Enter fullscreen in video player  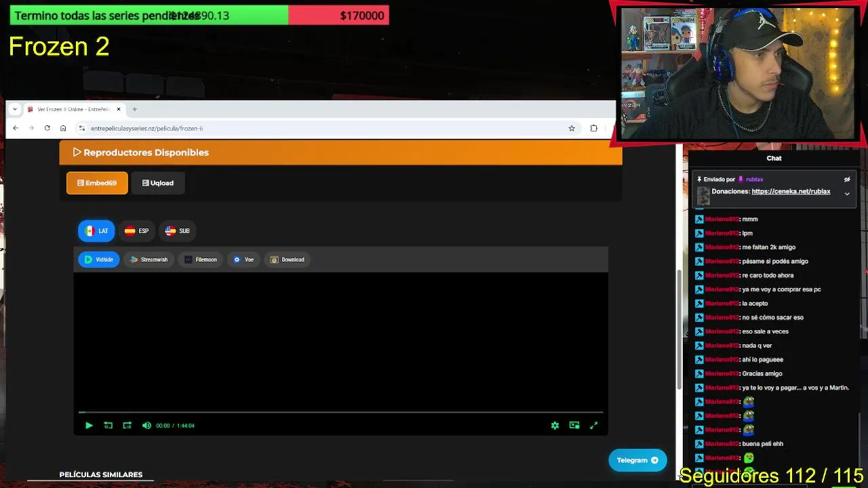(x=593, y=426)
